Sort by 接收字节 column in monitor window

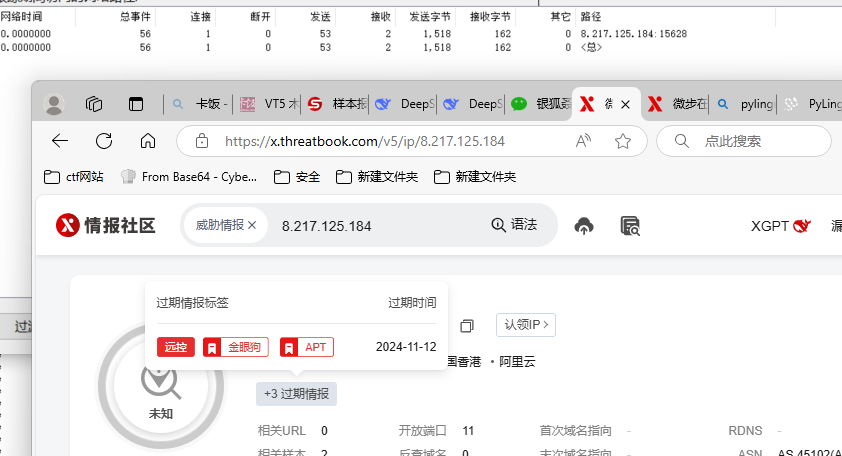point(490,17)
